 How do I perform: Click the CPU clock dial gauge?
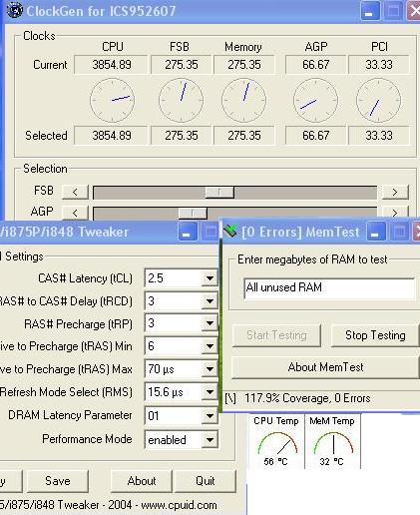point(113,100)
